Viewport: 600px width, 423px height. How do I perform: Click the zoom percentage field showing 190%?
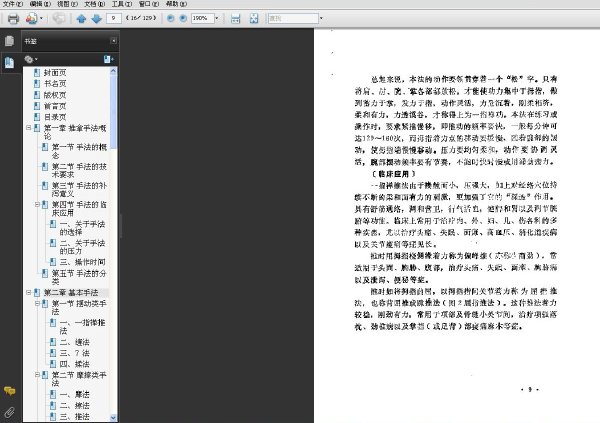click(202, 18)
